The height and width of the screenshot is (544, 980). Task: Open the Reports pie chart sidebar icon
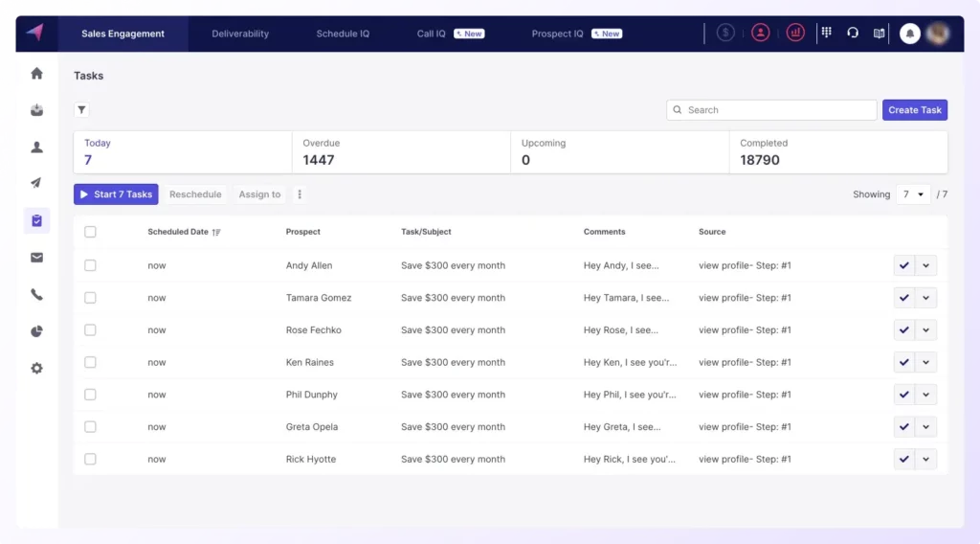coord(37,331)
